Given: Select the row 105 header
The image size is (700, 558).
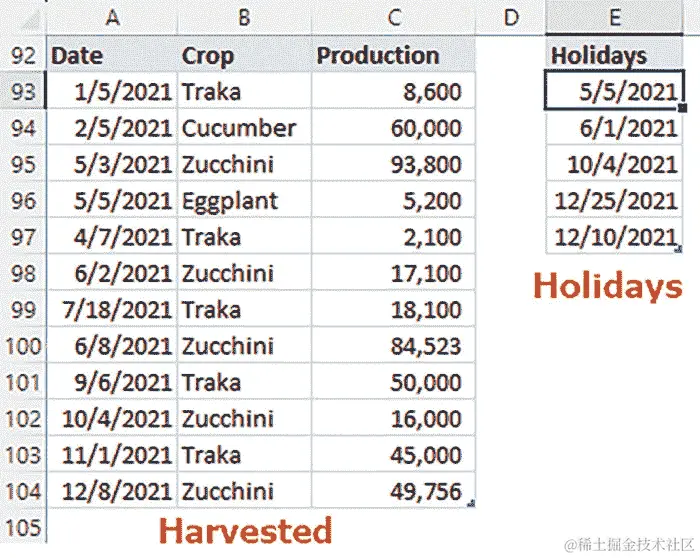Looking at the screenshot, I should [23, 528].
